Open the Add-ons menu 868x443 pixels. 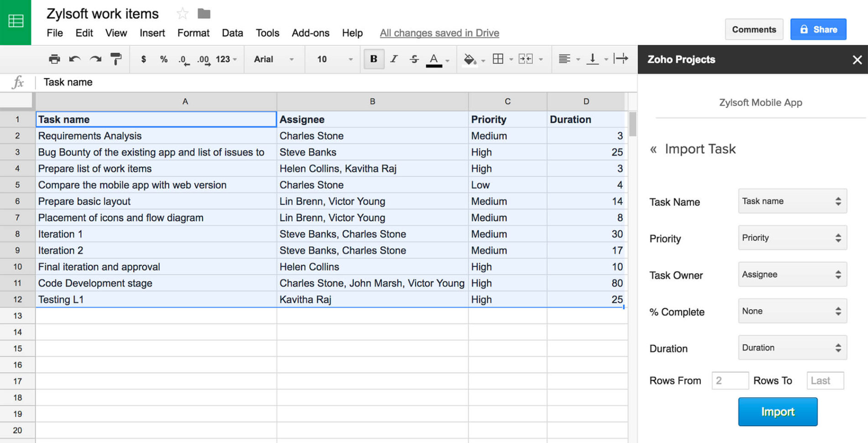(310, 32)
